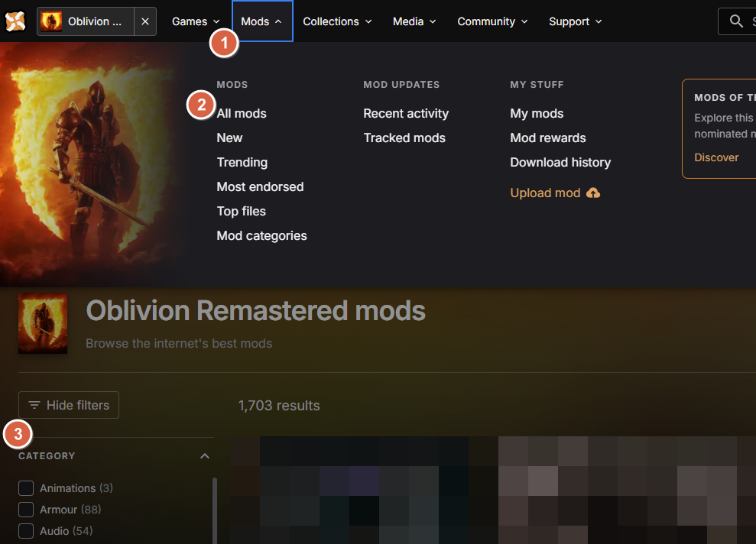Go to My mods link
Image resolution: width=756 pixels, height=544 pixels.
(x=537, y=113)
